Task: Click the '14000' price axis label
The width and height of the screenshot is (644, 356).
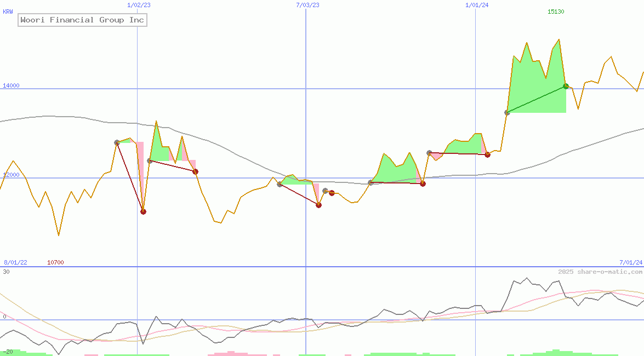Action: tap(11, 85)
